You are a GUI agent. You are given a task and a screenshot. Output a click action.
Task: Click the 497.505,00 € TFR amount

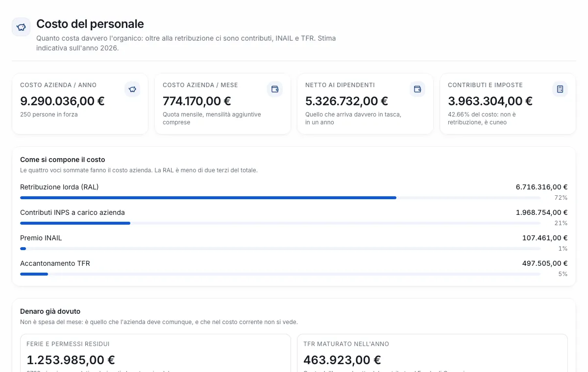(545, 263)
